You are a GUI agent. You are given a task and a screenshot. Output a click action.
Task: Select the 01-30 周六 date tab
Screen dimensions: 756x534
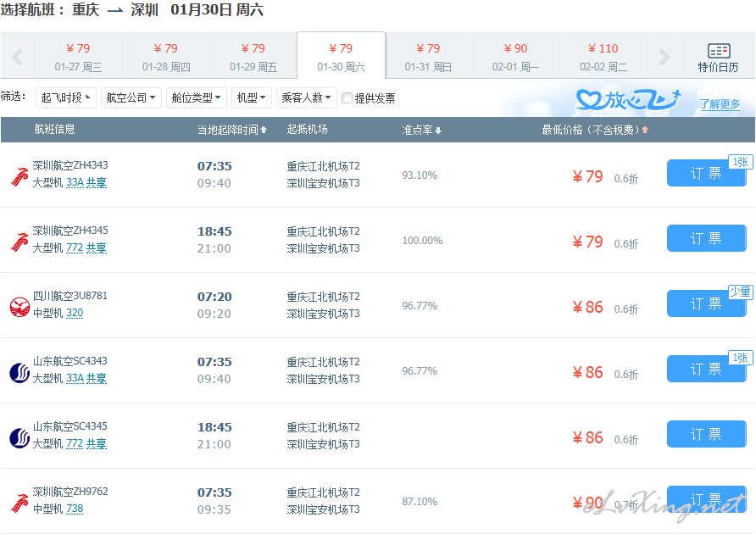[341, 57]
